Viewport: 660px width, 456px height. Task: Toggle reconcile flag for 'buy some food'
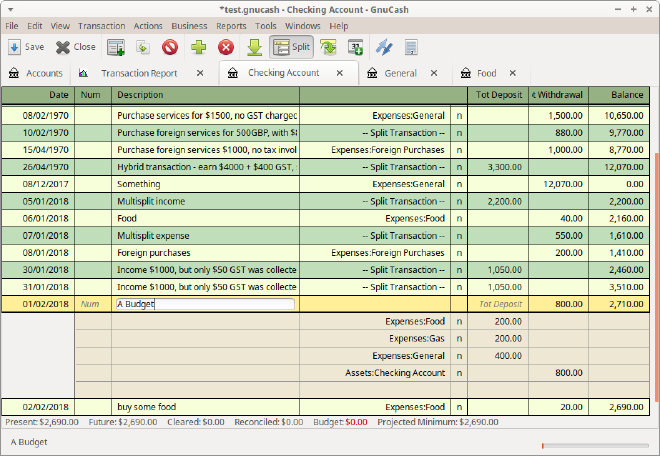click(x=459, y=407)
